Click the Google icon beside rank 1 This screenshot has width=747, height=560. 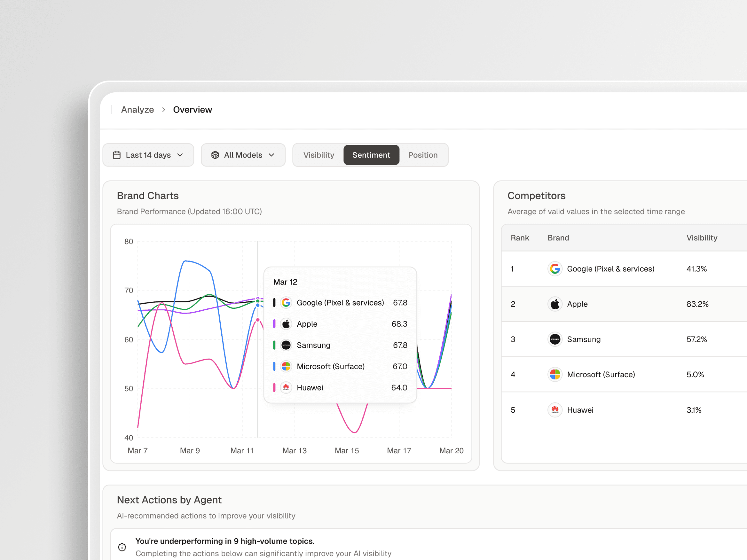(555, 269)
